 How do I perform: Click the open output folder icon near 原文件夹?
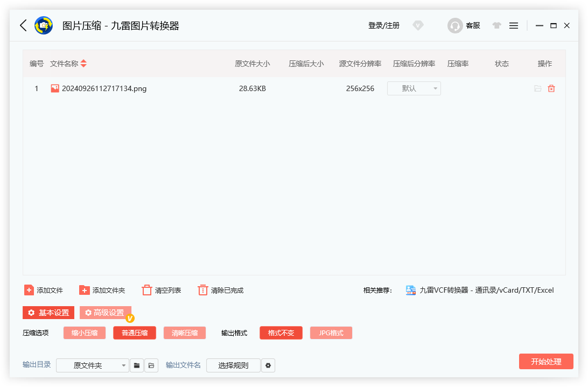click(x=151, y=365)
